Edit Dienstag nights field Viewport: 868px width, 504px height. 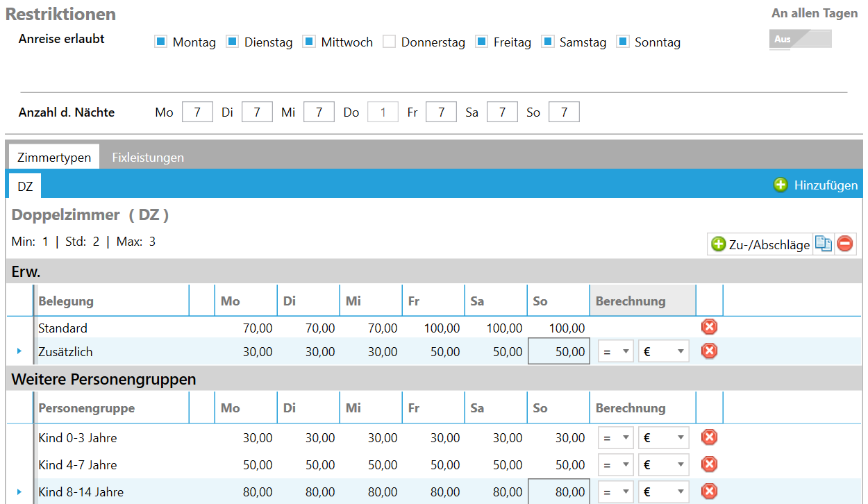point(257,112)
